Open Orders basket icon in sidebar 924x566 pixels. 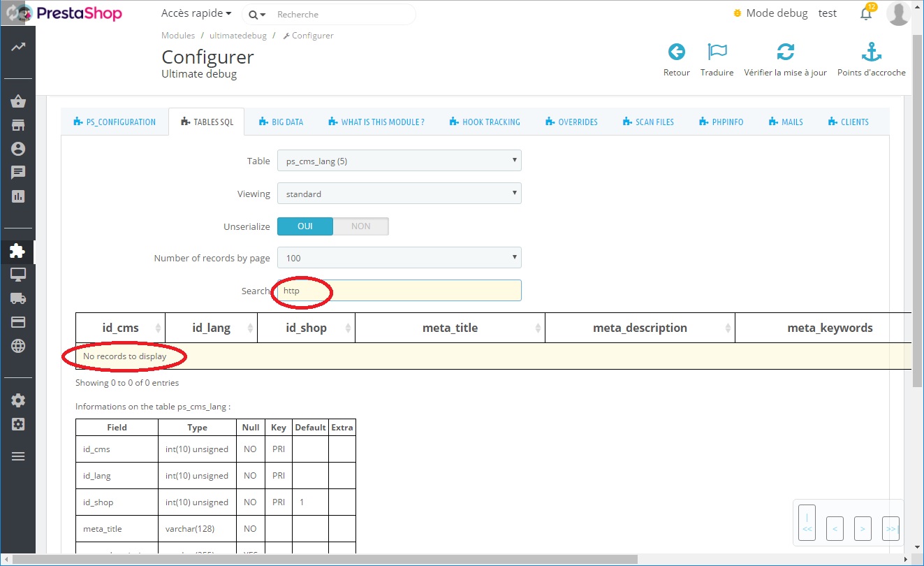tap(18, 102)
